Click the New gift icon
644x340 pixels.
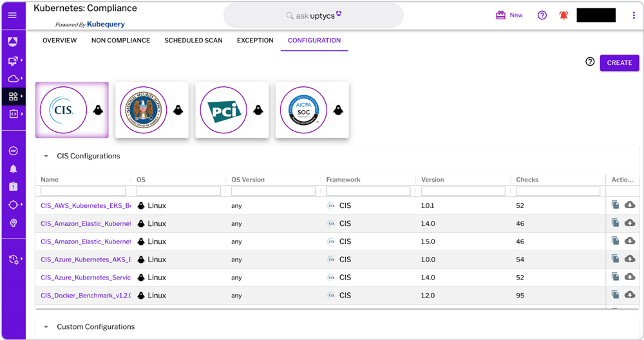(x=500, y=15)
